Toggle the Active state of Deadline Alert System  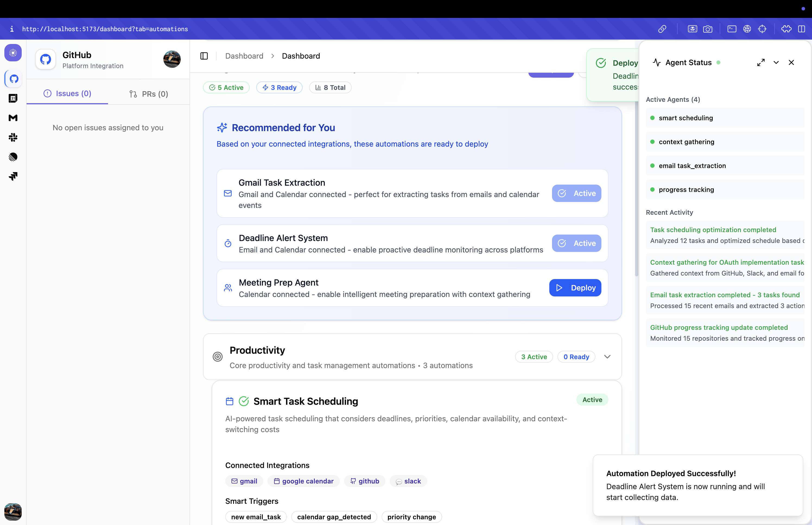576,243
